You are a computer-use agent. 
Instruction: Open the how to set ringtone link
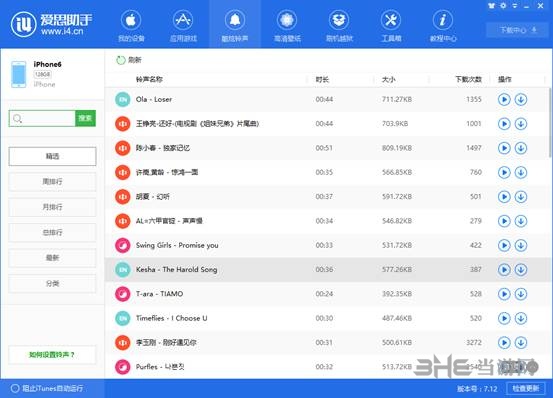pyautogui.click(x=52, y=355)
